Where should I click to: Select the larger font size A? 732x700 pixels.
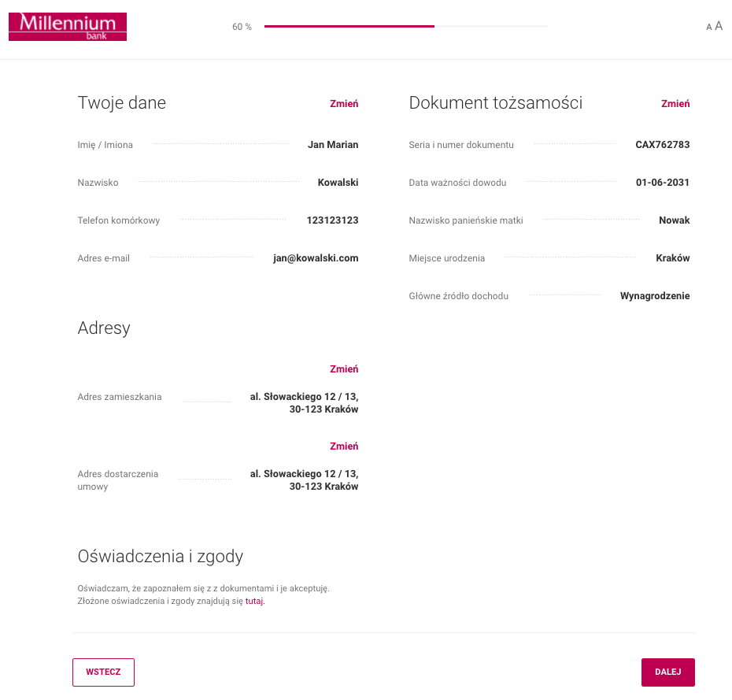[719, 26]
